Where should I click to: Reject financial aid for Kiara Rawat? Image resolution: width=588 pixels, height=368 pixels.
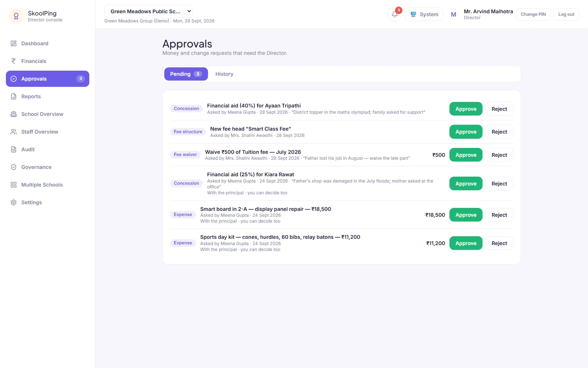[x=499, y=184]
